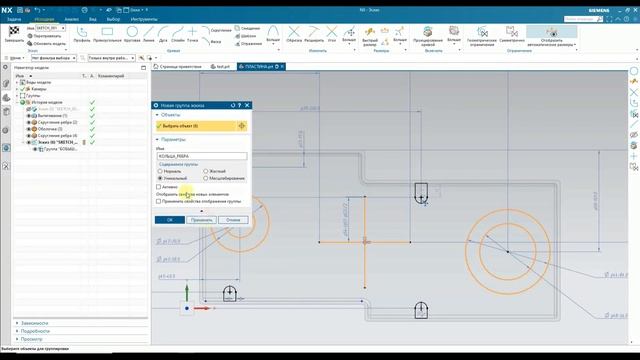Image resolution: width=640 pixels, height=360 pixels.
Task: Click the Save icon in title bar
Action: pos(20,10)
